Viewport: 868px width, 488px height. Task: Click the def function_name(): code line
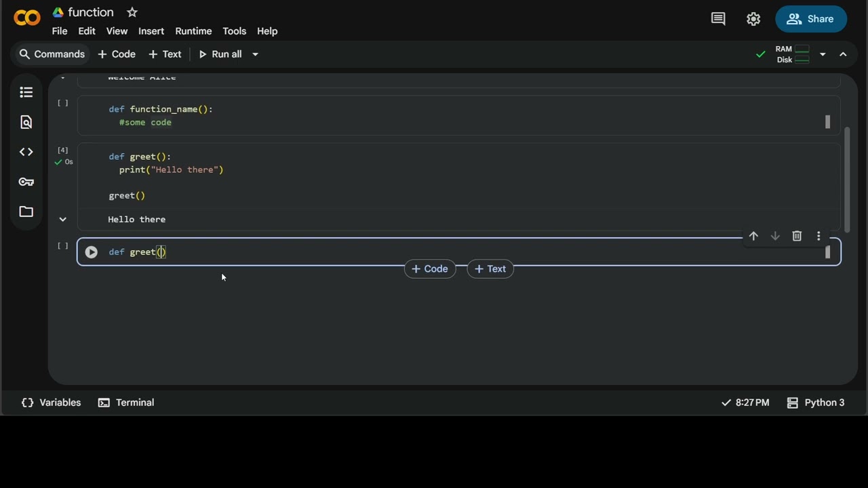point(161,109)
